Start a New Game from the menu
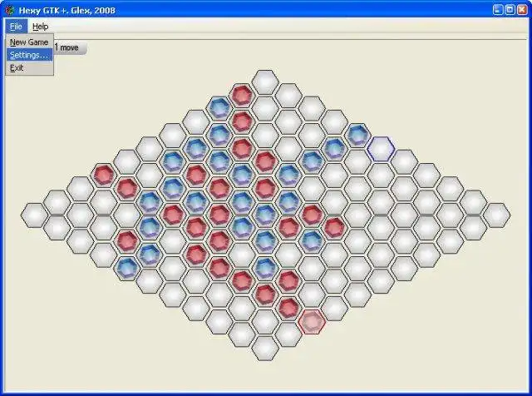The image size is (532, 396). click(x=29, y=42)
